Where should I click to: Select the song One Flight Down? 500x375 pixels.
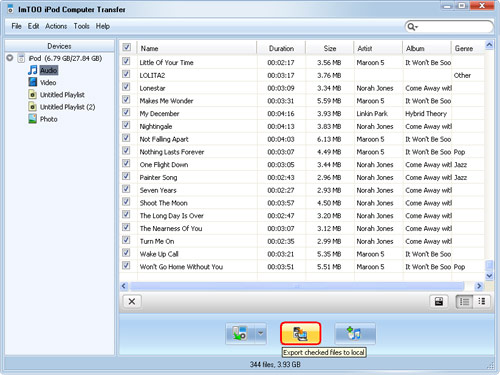click(164, 165)
